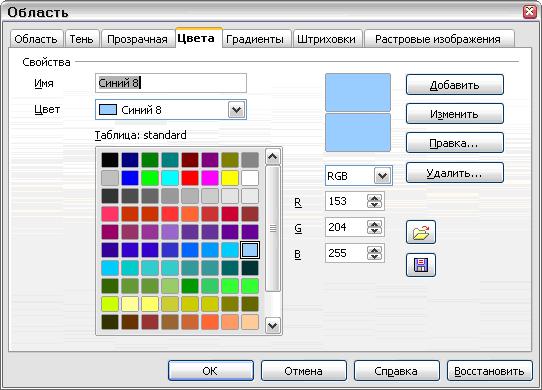The image size is (542, 390).
Task: Increase the B value with spinner up
Action: (x=375, y=250)
